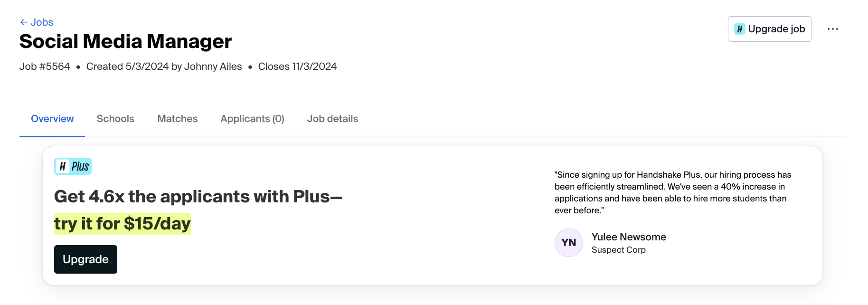The image size is (868, 305).
Task: Navigate back via the Jobs link
Action: point(41,22)
